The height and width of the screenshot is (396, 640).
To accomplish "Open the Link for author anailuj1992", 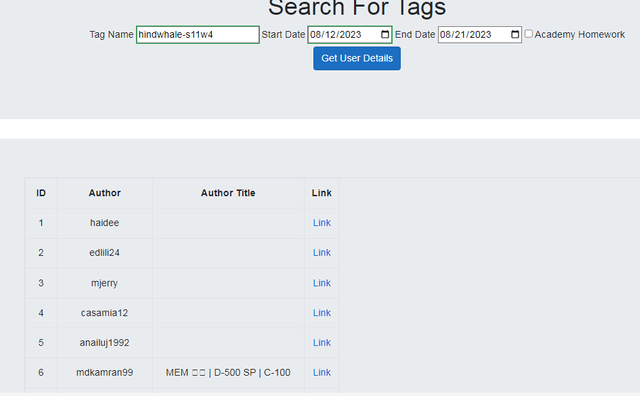I will click(x=322, y=343).
